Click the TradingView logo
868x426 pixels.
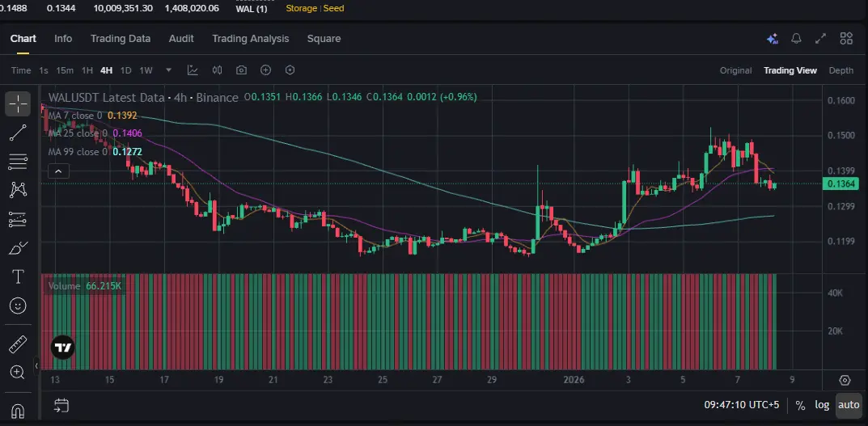(x=62, y=348)
